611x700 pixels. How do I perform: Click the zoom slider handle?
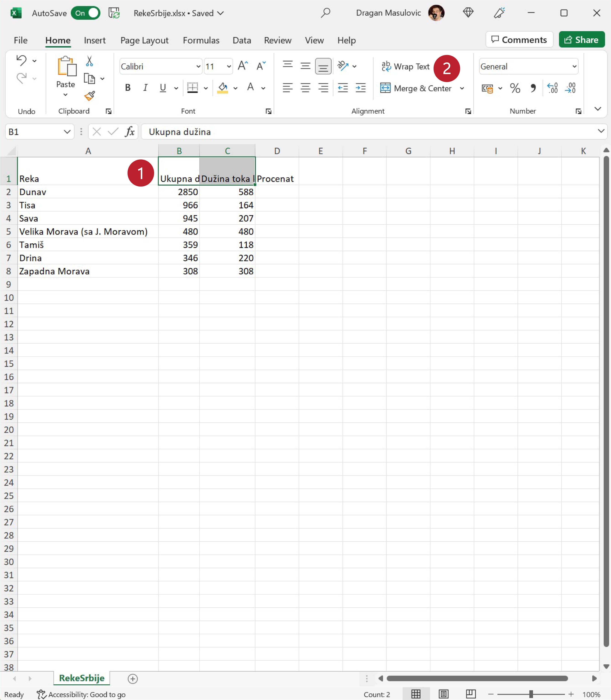coord(531,694)
